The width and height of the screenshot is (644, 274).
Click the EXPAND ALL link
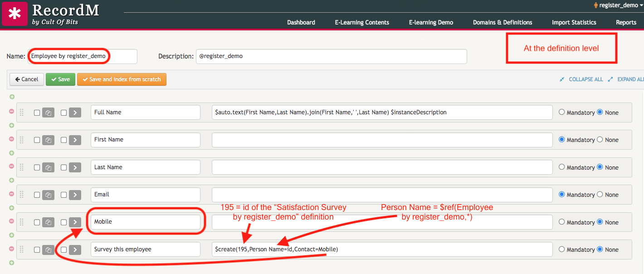coord(630,79)
